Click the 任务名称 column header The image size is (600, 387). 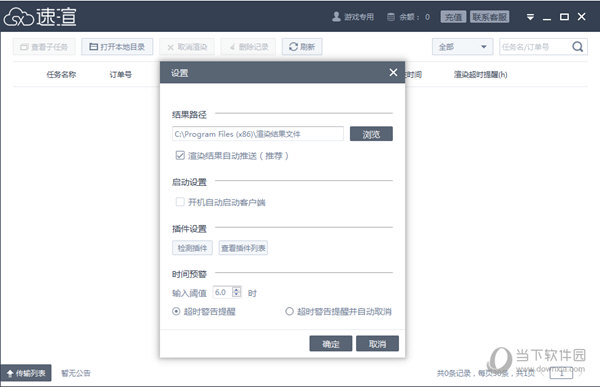pos(61,74)
